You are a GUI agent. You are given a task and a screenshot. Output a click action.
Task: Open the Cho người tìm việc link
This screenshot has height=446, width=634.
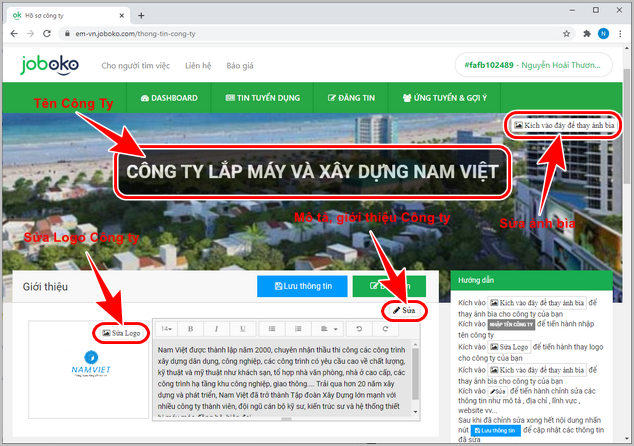(135, 66)
